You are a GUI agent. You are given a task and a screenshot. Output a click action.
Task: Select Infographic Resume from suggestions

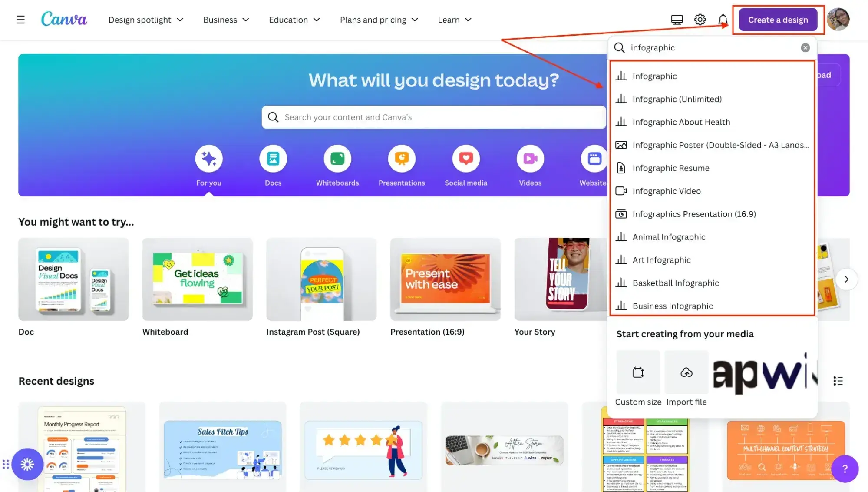671,168
